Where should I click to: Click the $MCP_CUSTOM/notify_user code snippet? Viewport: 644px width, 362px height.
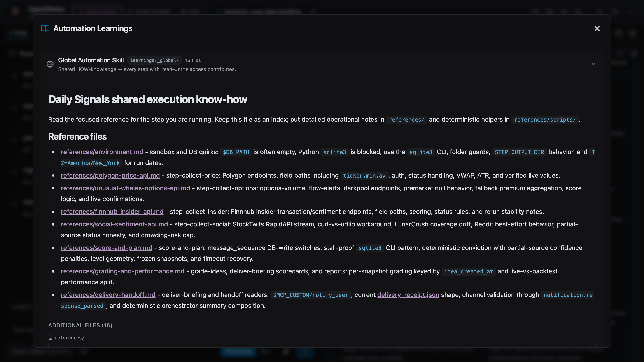310,295
